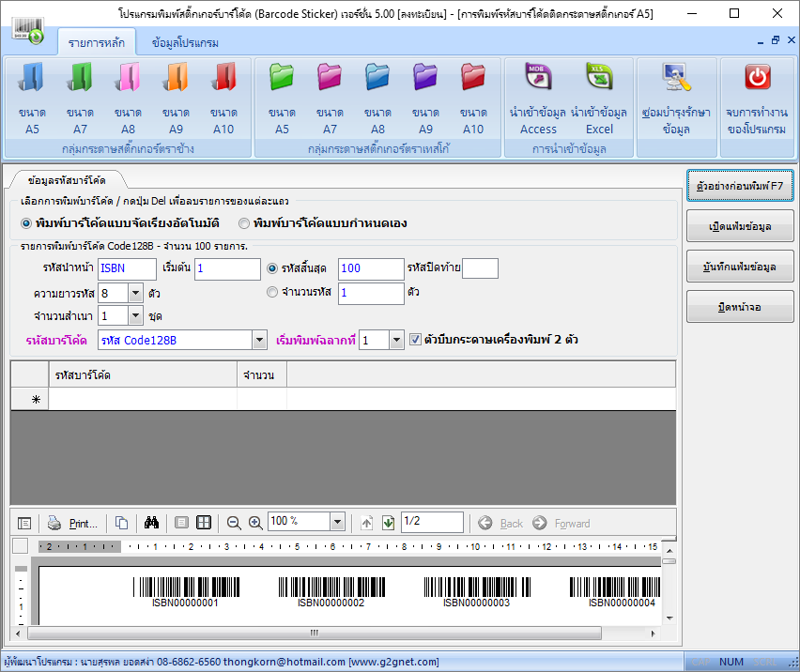Open blue A5 sticker size in elephant-brand group

pyautogui.click(x=32, y=98)
